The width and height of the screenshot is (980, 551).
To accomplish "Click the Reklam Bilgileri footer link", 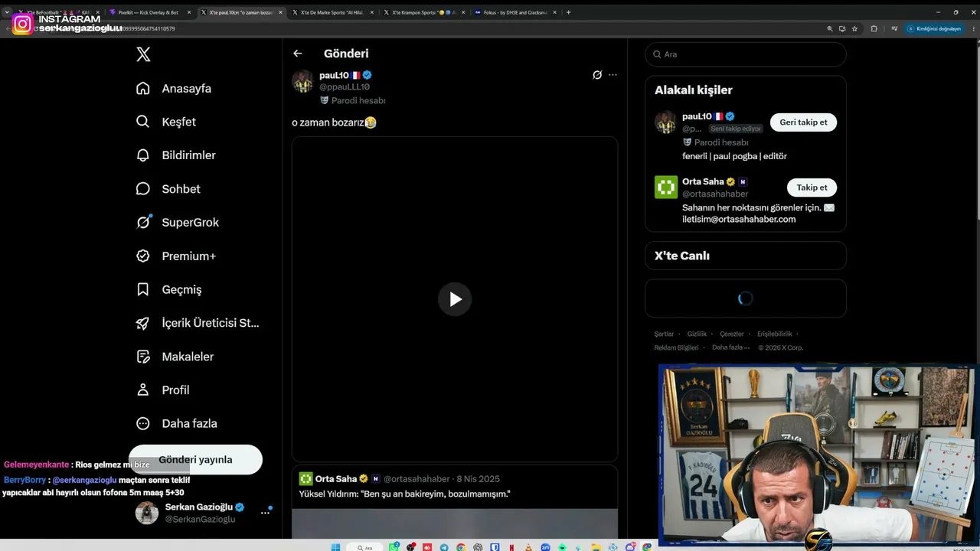I will point(676,348).
